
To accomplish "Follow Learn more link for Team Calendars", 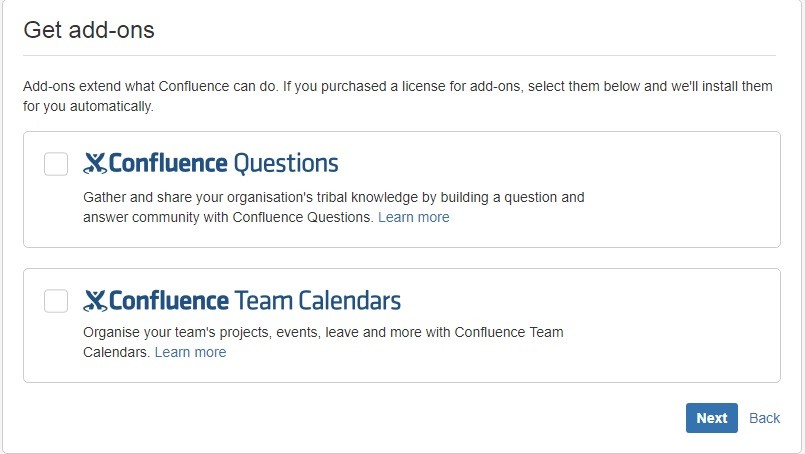I will coord(190,352).
